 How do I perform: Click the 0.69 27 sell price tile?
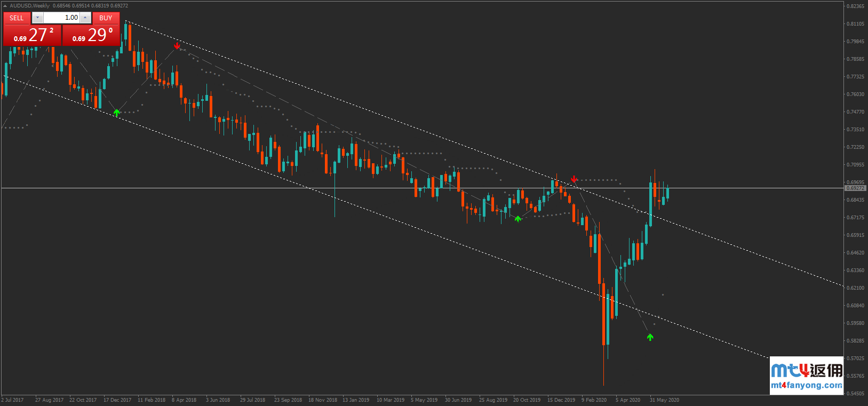[x=33, y=35]
